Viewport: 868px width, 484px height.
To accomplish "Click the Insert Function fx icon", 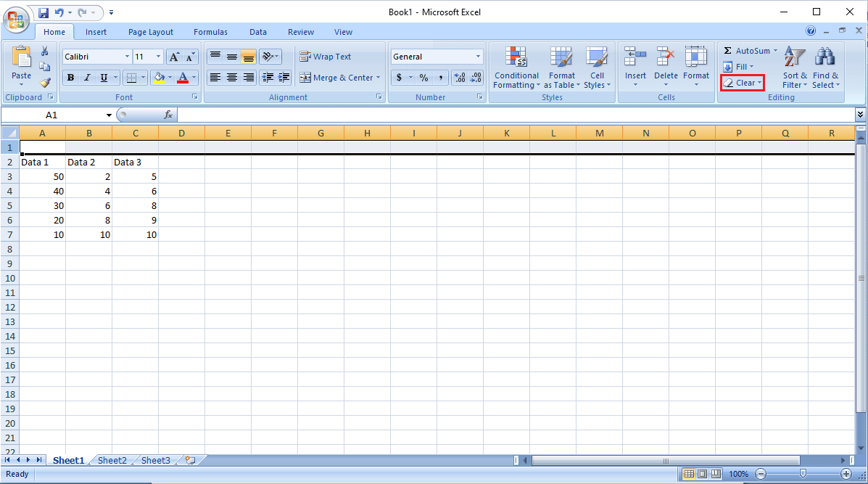I will click(x=168, y=115).
